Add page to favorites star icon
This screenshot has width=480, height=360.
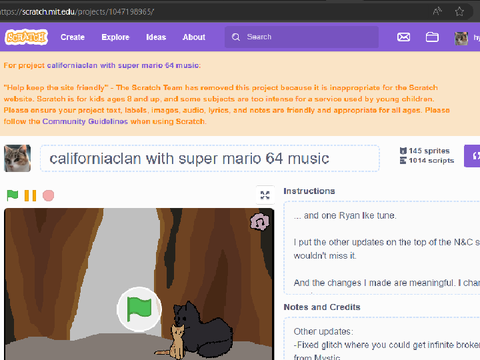(x=459, y=12)
